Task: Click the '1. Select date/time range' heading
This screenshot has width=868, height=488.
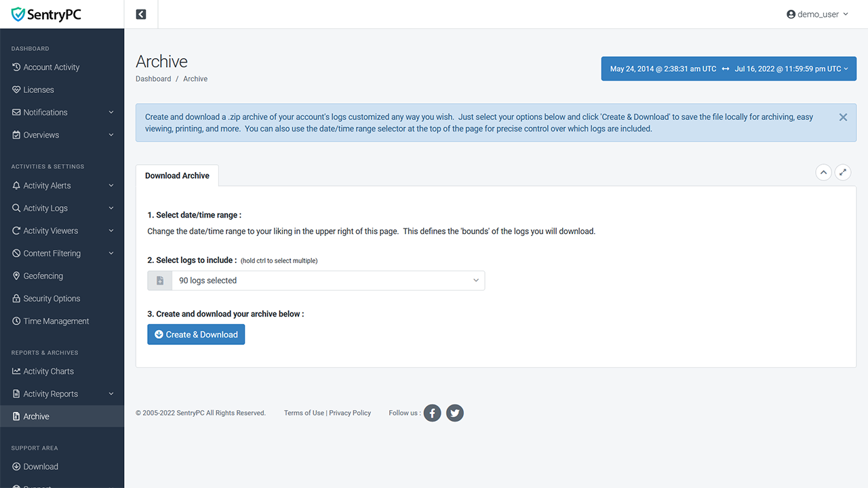Action: pos(195,215)
